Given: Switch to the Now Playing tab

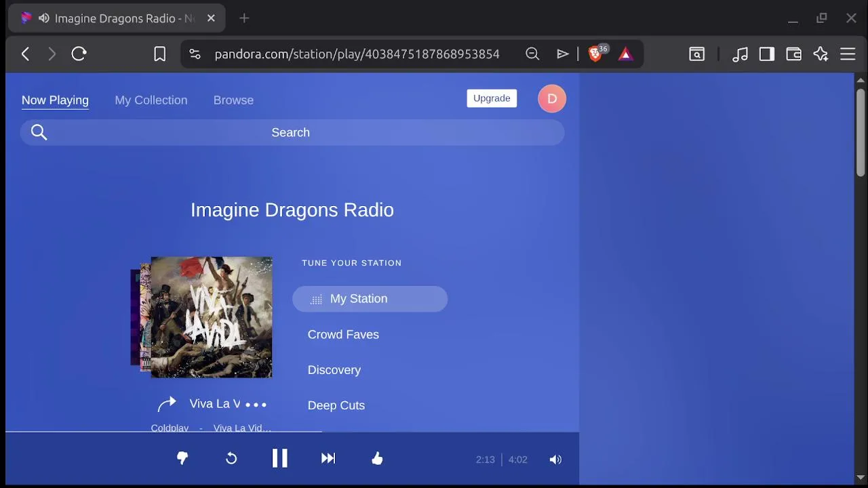Looking at the screenshot, I should coord(55,100).
